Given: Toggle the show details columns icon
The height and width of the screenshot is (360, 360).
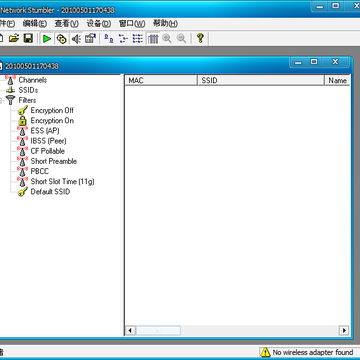Looking at the screenshot, I should click(153, 39).
